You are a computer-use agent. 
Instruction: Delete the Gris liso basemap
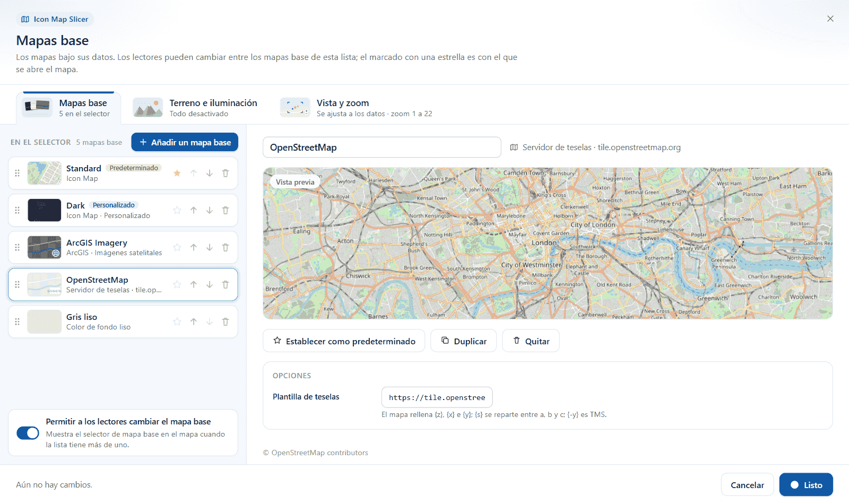click(226, 321)
